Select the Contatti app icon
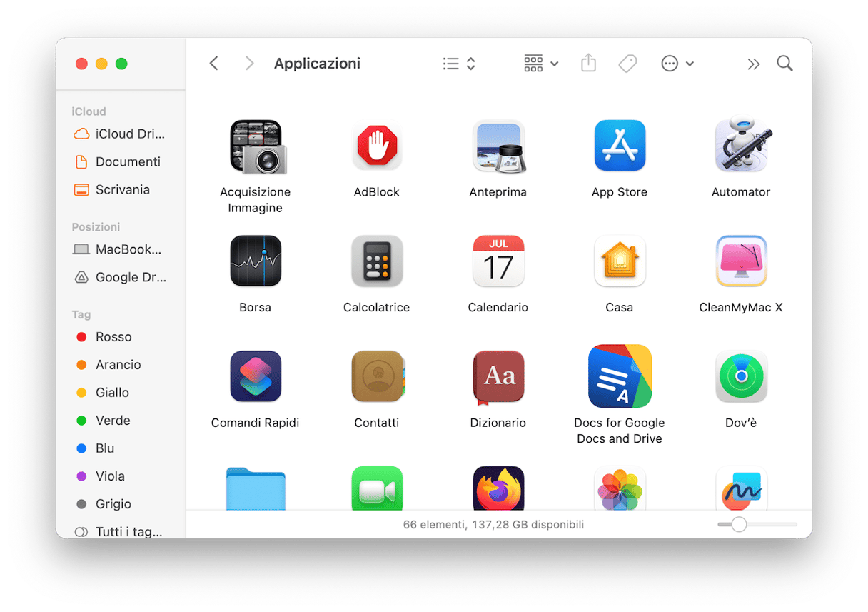Viewport: 868px width, 612px height. 378,376
